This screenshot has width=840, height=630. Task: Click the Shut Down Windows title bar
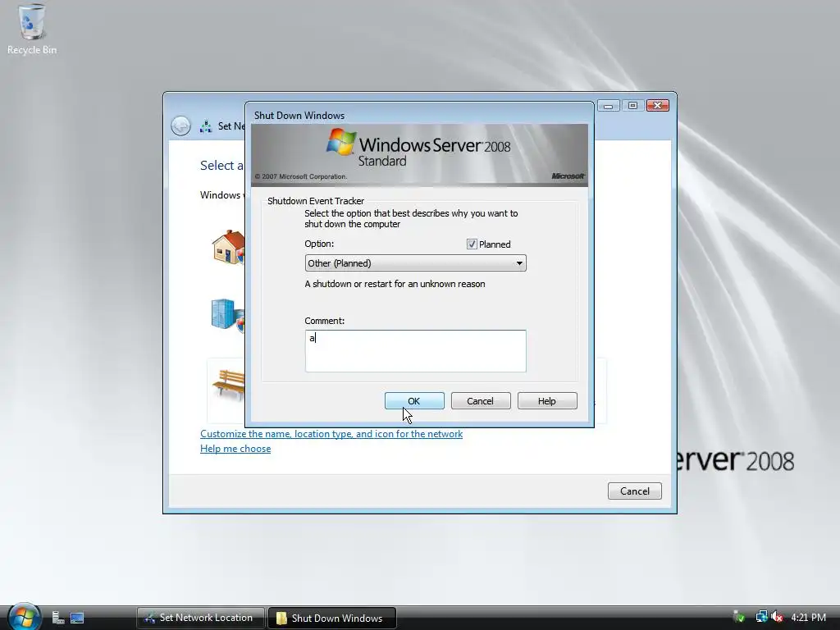pos(419,115)
